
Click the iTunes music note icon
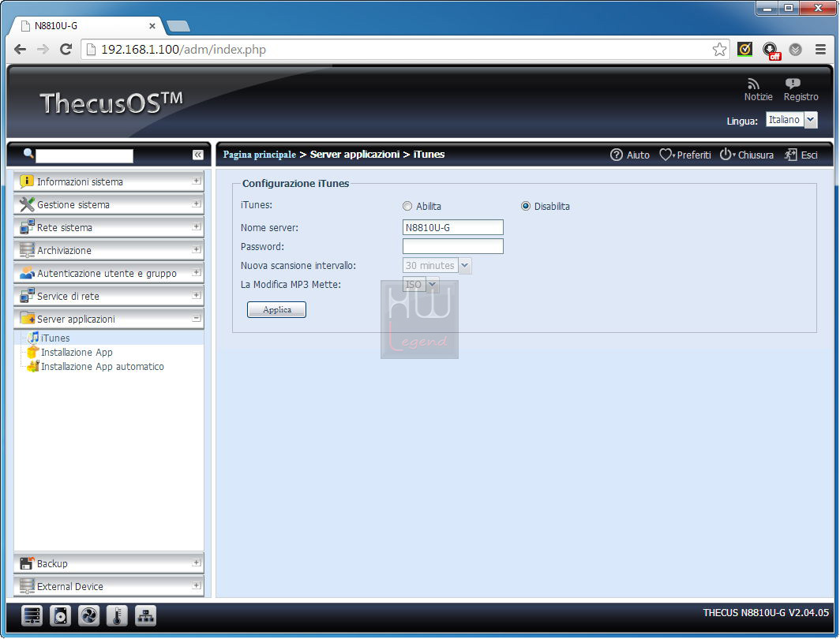coord(33,338)
